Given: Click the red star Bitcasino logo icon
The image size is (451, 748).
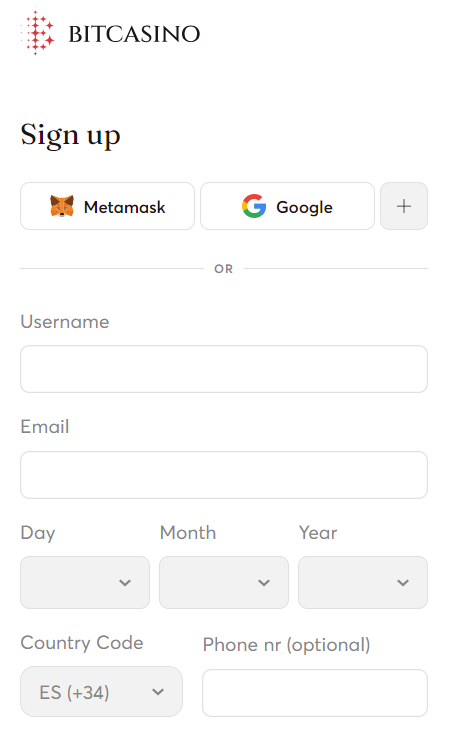Looking at the screenshot, I should click(38, 33).
